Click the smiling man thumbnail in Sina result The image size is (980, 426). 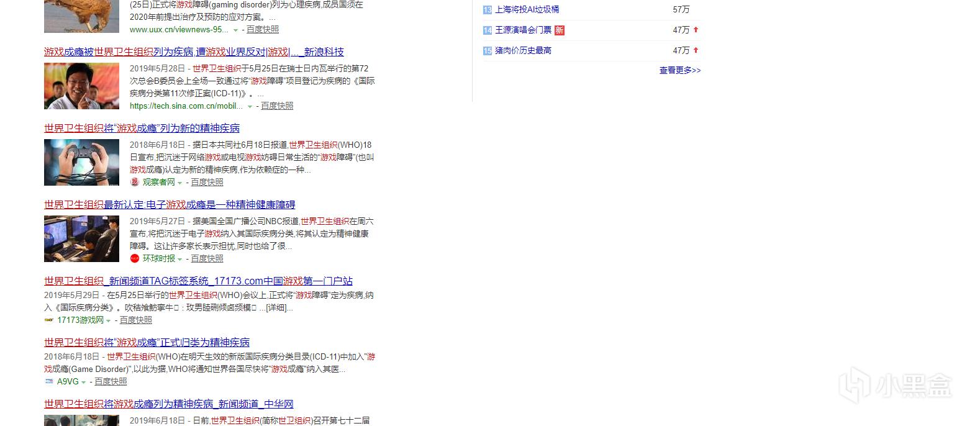click(81, 86)
